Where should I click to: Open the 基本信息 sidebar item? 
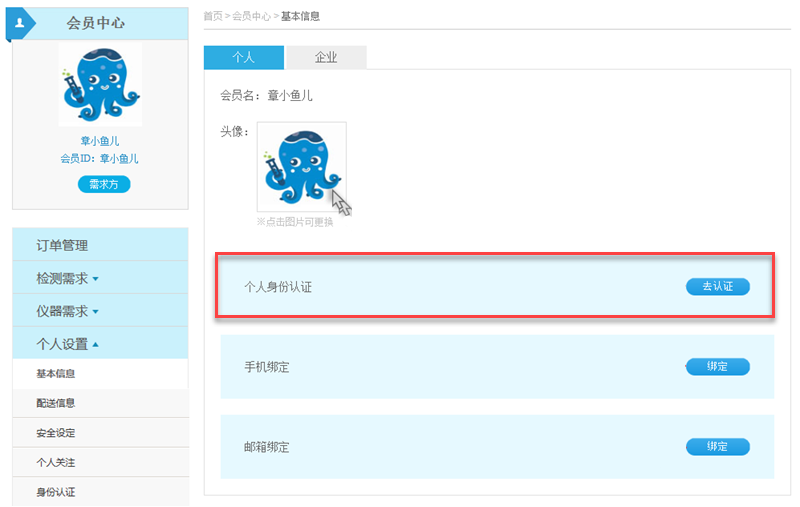coord(56,374)
